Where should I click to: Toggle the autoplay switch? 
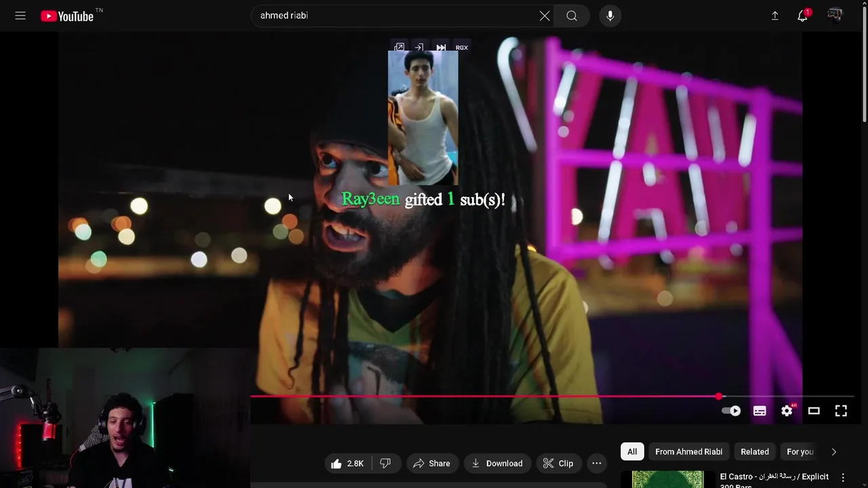coord(731,411)
